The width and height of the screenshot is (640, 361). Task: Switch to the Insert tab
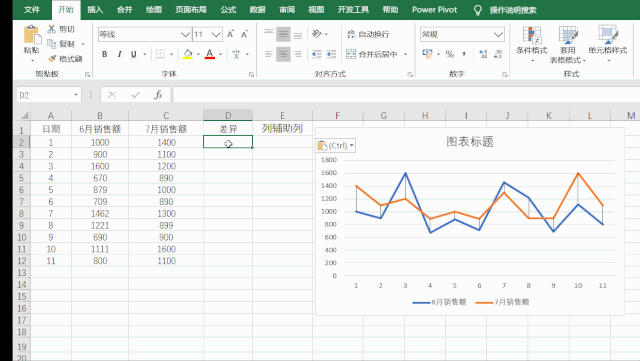pyautogui.click(x=95, y=10)
